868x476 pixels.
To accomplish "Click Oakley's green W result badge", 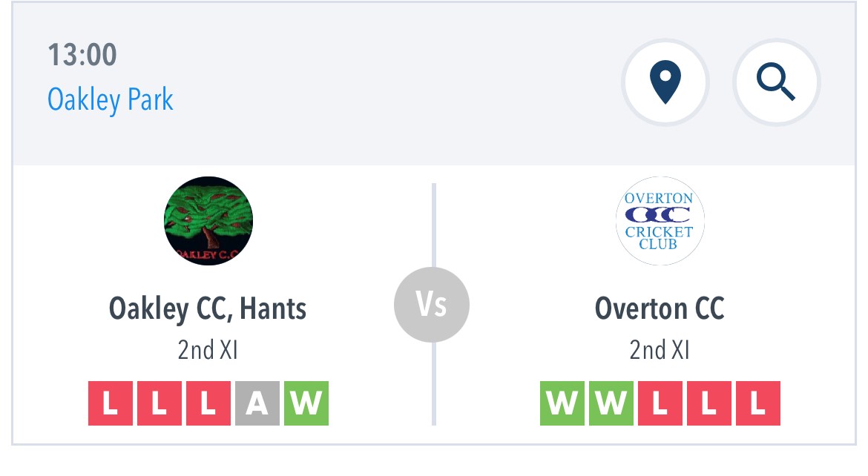I will (x=306, y=403).
